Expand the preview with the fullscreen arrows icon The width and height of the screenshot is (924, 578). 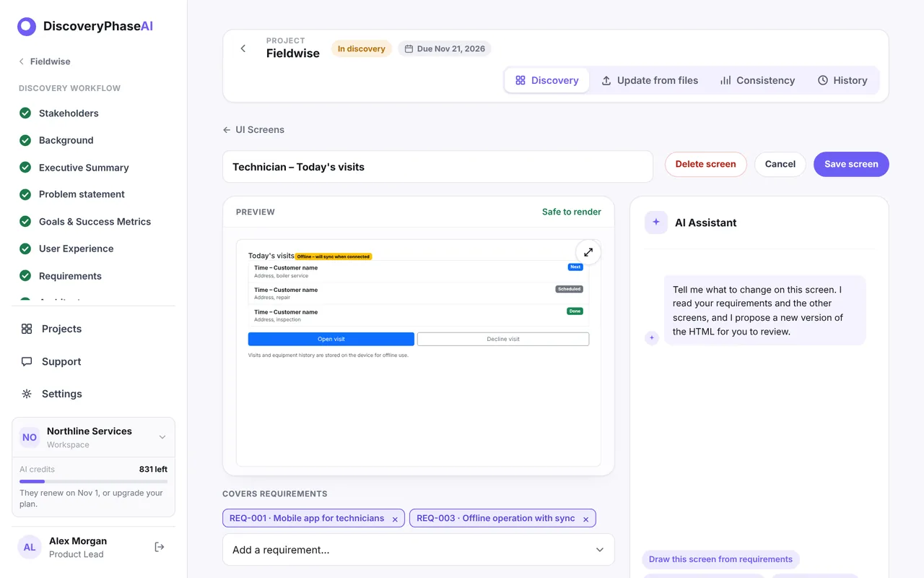588,252
